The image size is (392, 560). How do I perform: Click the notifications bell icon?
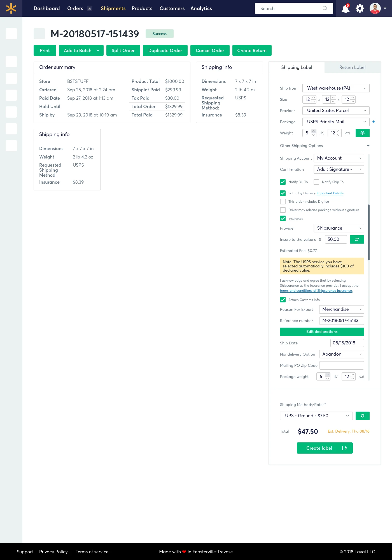(x=346, y=9)
